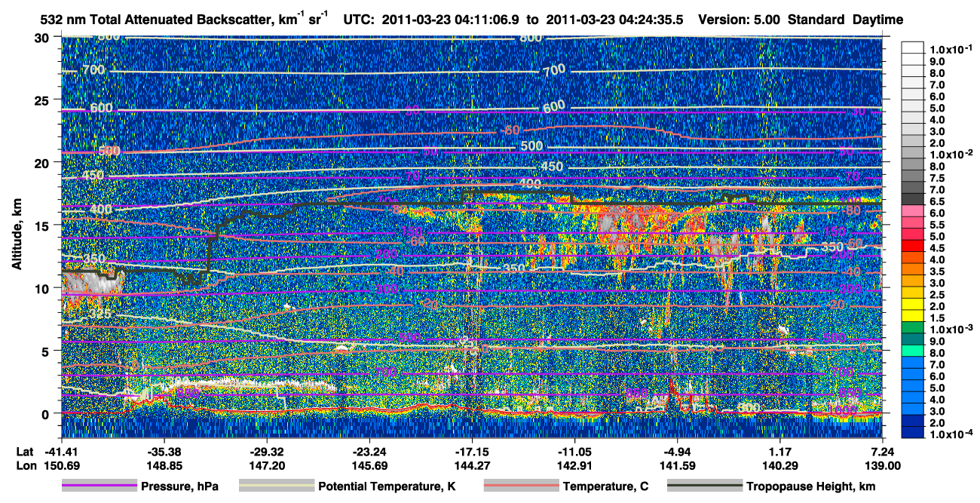The image size is (980, 503).
Task: Click the colorbar label '5.5'
Action: coord(937,225)
